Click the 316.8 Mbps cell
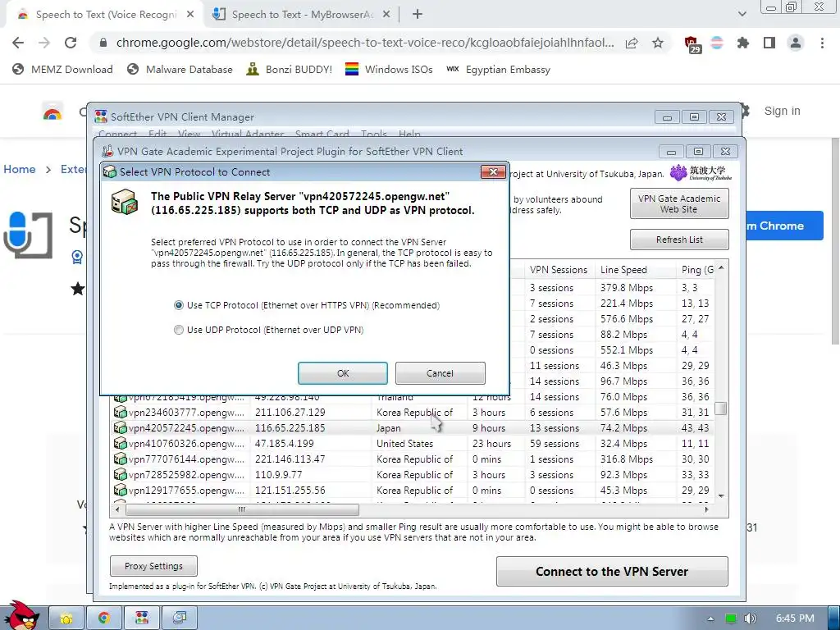 [626, 459]
